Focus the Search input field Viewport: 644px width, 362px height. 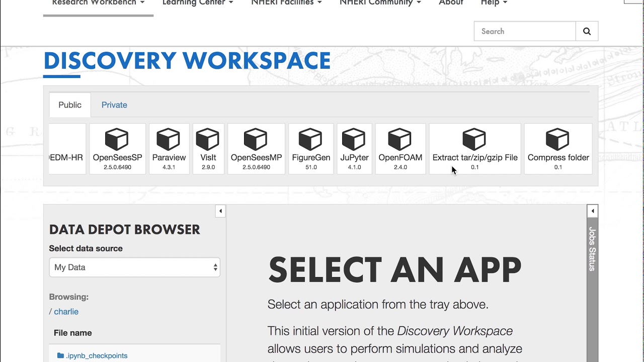coord(525,31)
